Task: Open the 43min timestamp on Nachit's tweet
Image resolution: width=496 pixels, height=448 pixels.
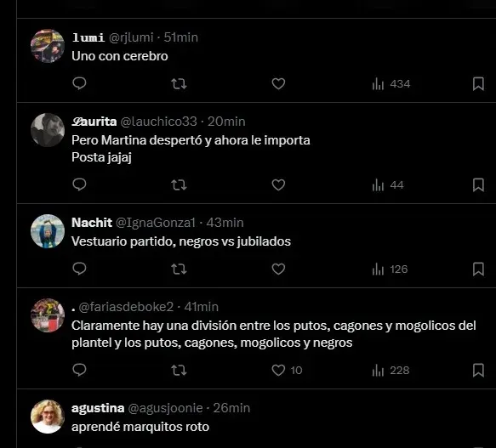Action: (x=225, y=223)
